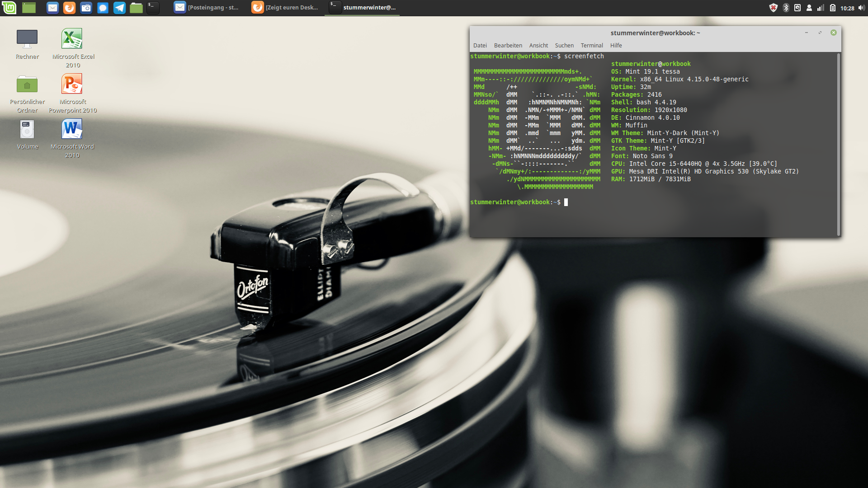The width and height of the screenshot is (868, 488).
Task: Open Microsoft Powerpoint 2010 desktop icon
Action: tap(72, 84)
